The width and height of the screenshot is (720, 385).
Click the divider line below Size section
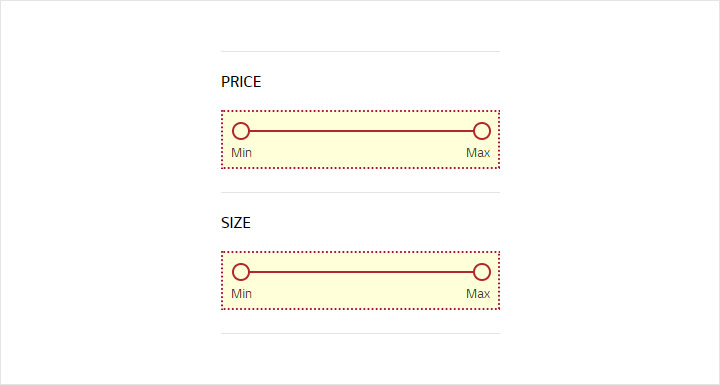coord(360,334)
